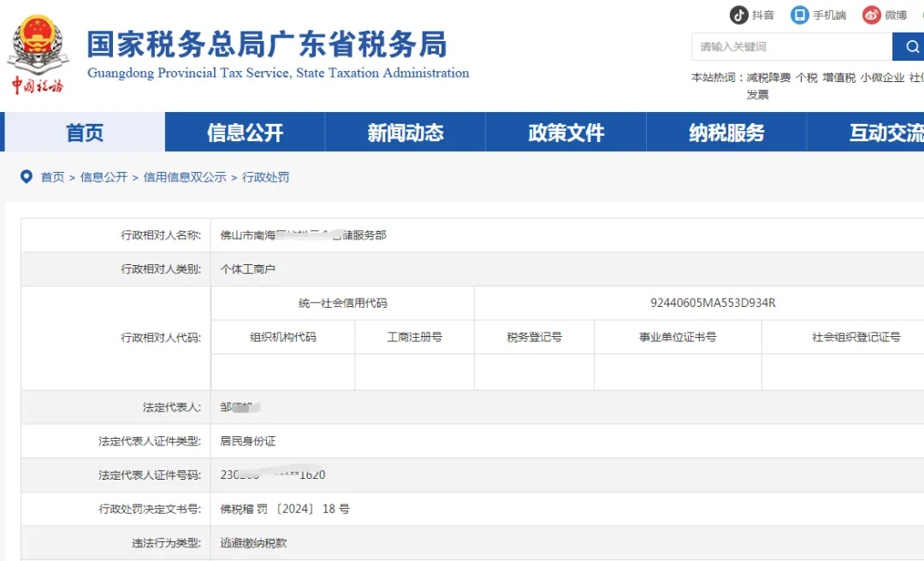Select the 新闻动态 menu item
Image resolution: width=924 pixels, height=561 pixels.
404,133
